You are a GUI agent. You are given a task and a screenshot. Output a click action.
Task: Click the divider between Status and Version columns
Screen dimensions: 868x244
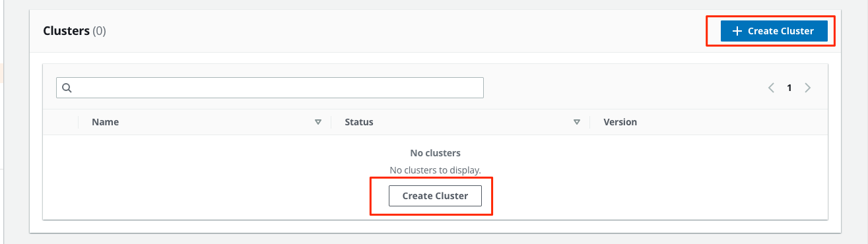pyautogui.click(x=590, y=122)
